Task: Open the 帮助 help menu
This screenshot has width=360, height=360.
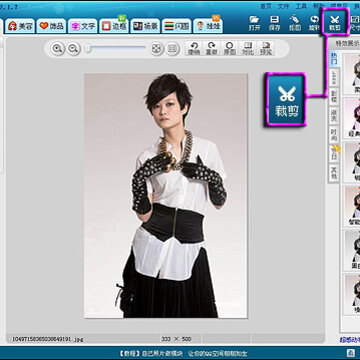Action: [319, 6]
